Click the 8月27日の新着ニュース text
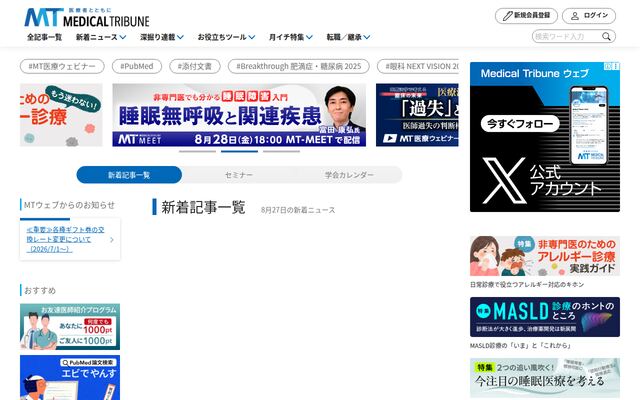The height and width of the screenshot is (400, 640). pyautogui.click(x=298, y=210)
